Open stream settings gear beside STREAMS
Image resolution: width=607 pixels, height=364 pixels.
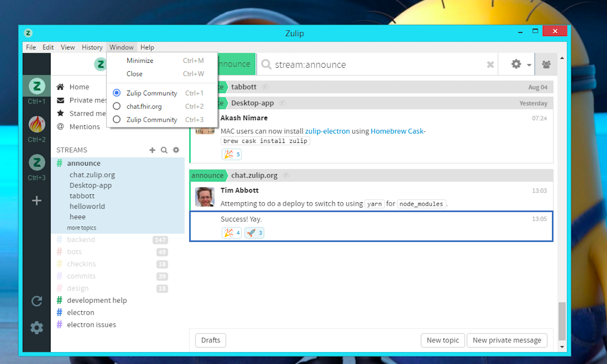176,150
